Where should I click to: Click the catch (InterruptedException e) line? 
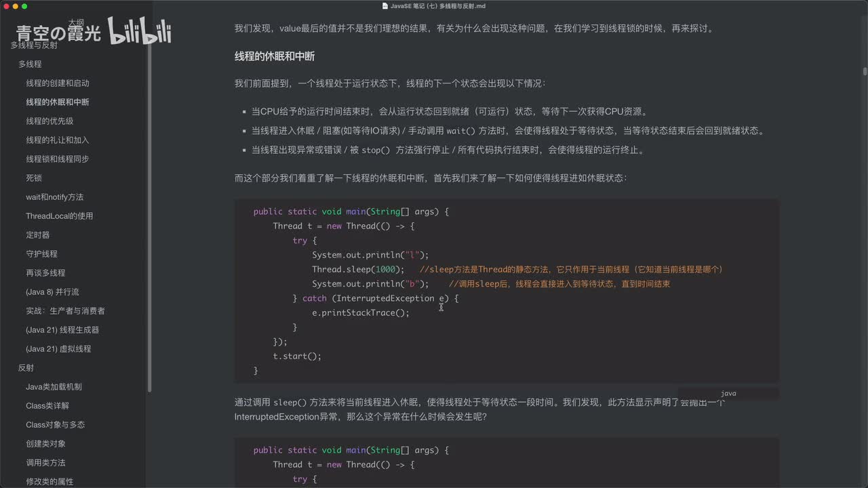(376, 298)
